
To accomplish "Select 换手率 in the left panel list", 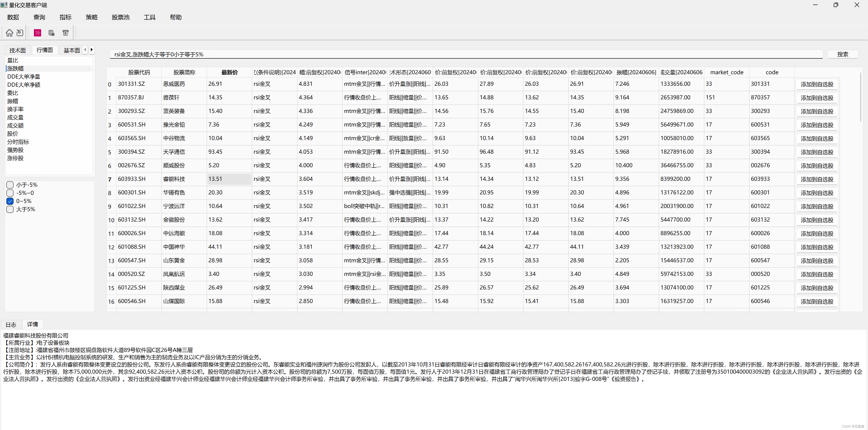I will point(16,109).
